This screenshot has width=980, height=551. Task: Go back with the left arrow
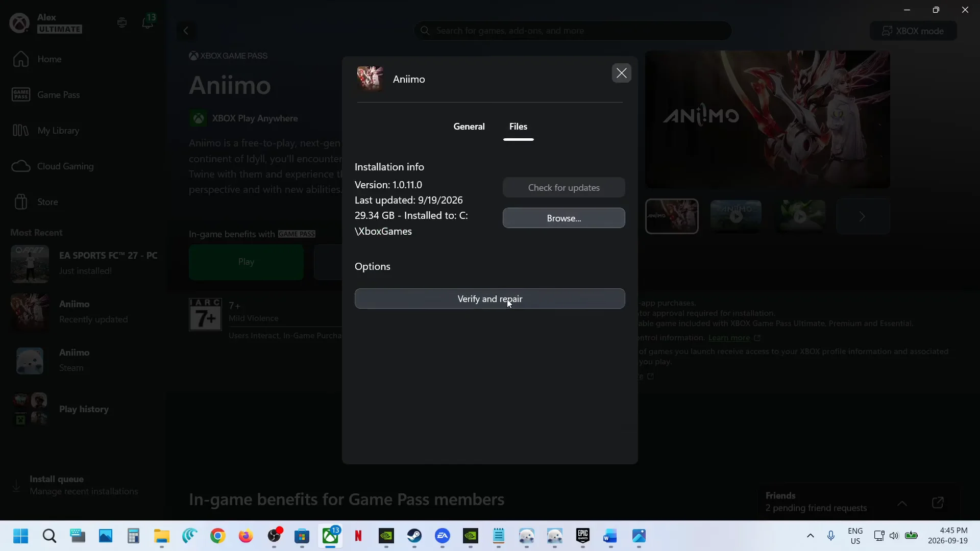(186, 31)
